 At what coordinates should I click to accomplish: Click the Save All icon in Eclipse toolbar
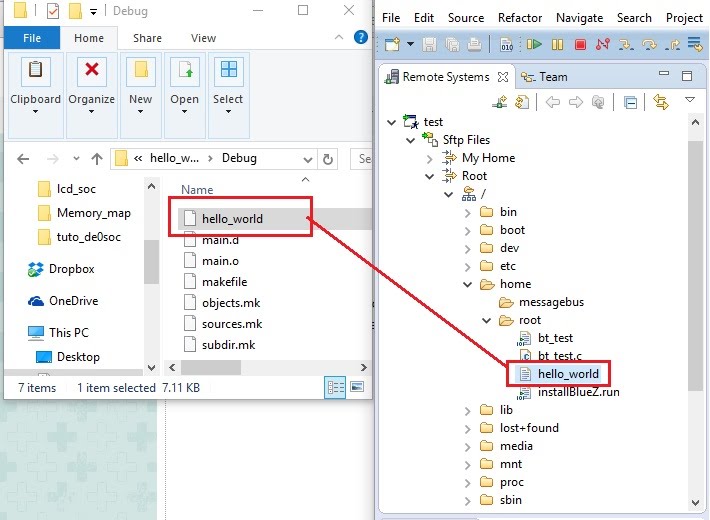point(452,44)
